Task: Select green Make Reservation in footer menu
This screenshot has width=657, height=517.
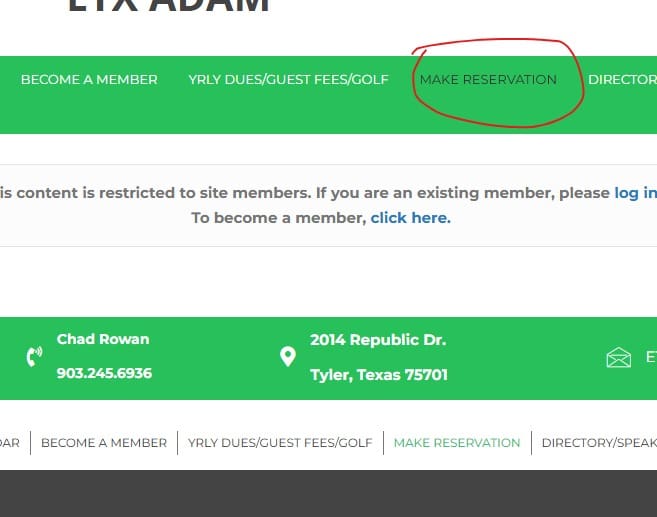Action: pyautogui.click(x=457, y=442)
